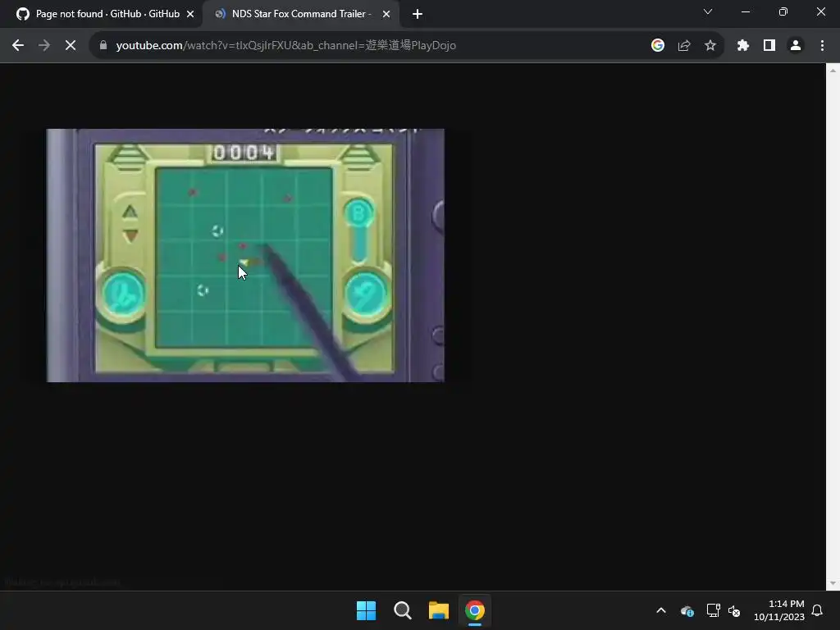Click the Chrome taskbar icon
Image resolution: width=840 pixels, height=630 pixels.
[475, 610]
